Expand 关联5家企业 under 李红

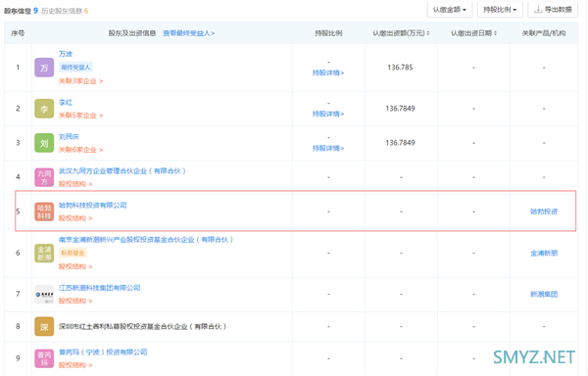click(80, 116)
